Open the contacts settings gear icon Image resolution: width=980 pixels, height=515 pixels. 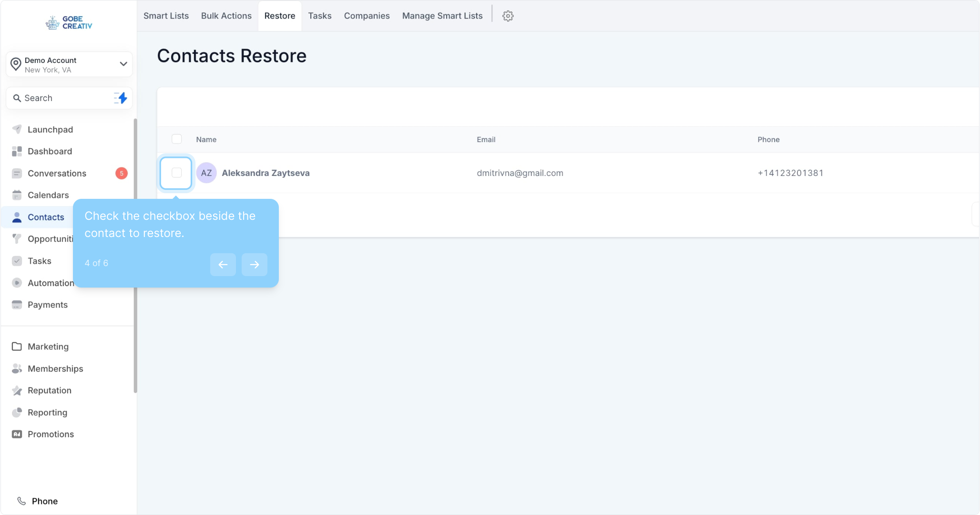pyautogui.click(x=508, y=16)
